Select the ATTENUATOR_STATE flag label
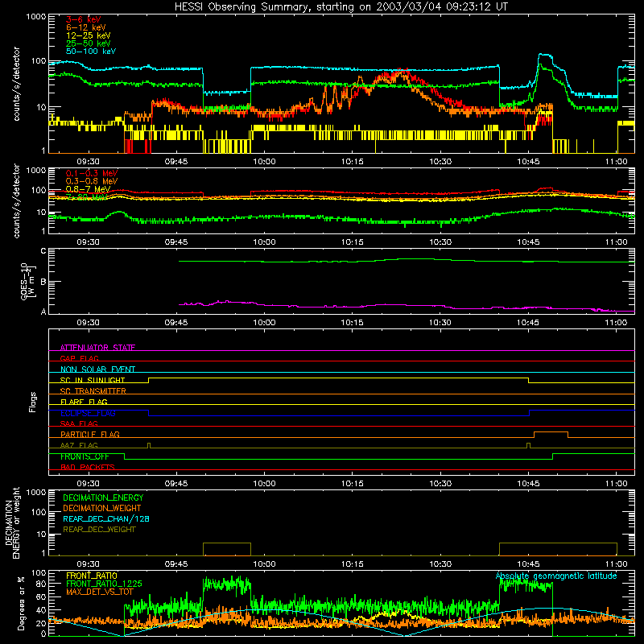644x644 pixels. tap(97, 348)
